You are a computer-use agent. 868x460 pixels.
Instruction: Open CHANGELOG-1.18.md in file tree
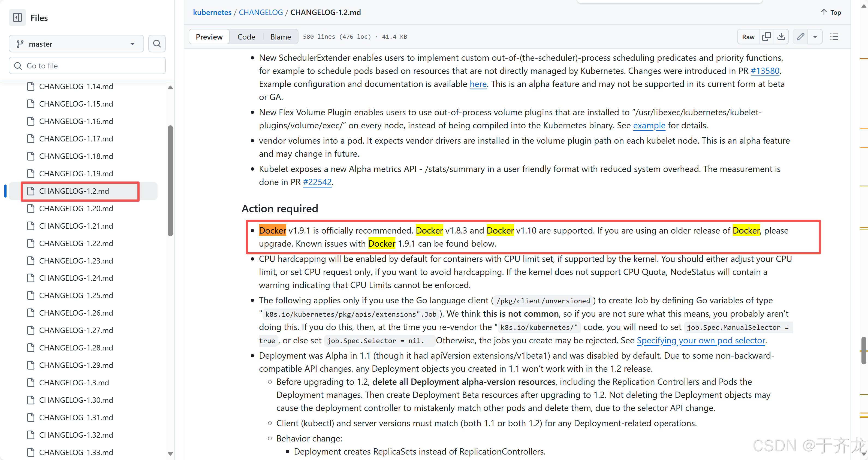76,156
